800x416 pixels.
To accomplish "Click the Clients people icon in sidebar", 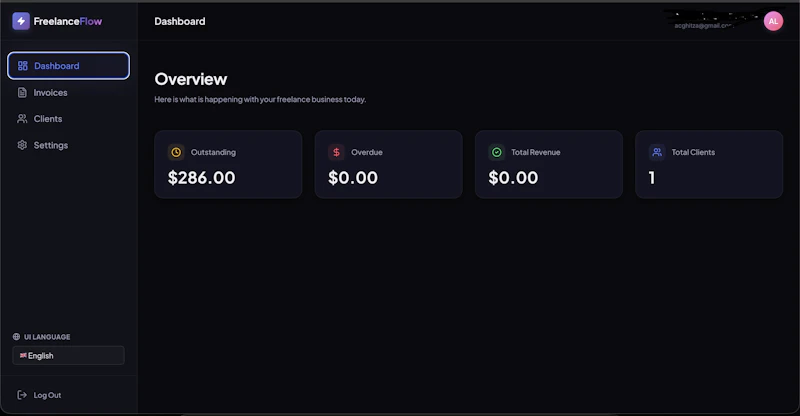I will point(22,118).
